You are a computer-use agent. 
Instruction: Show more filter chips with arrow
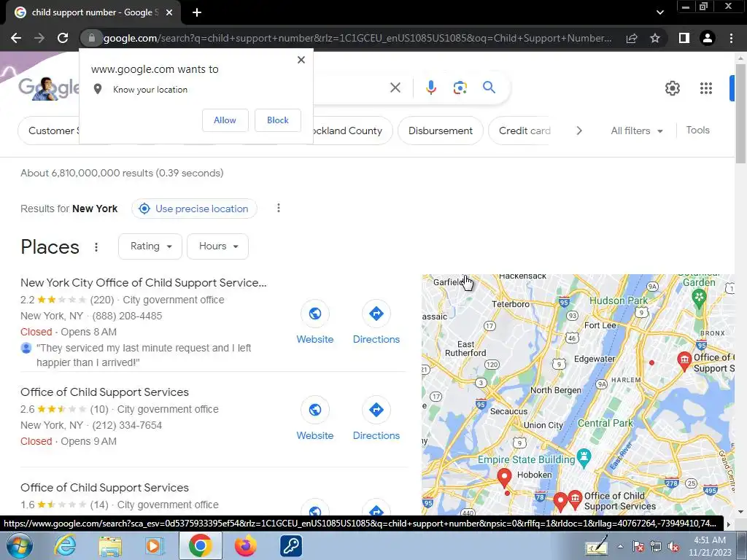click(578, 131)
